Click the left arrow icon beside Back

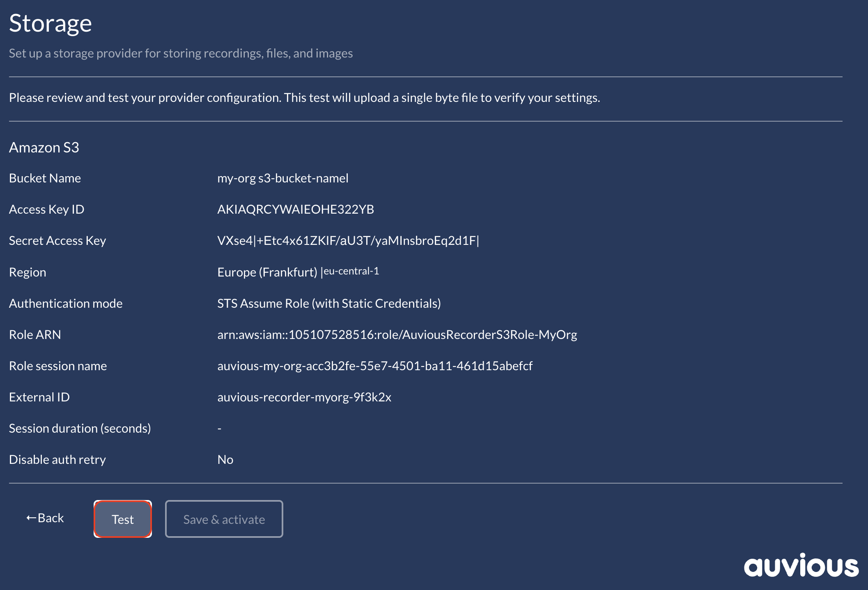click(x=31, y=518)
